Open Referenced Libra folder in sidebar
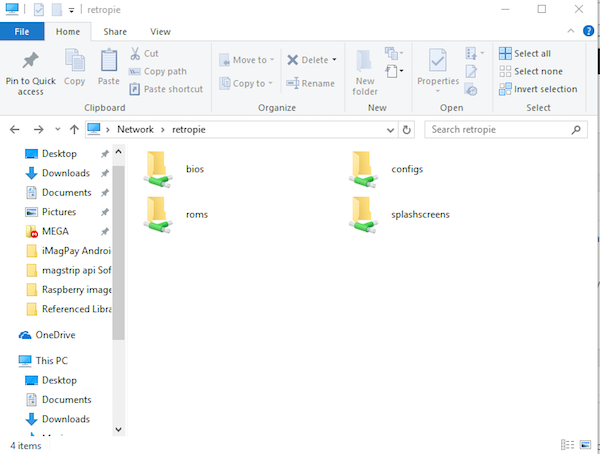This screenshot has width=600, height=454. pyautogui.click(x=69, y=309)
